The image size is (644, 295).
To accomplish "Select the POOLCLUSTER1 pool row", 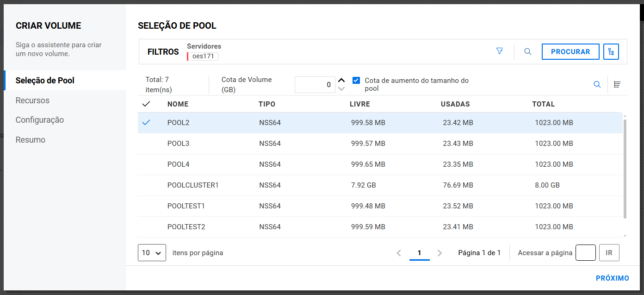I will pos(193,185).
